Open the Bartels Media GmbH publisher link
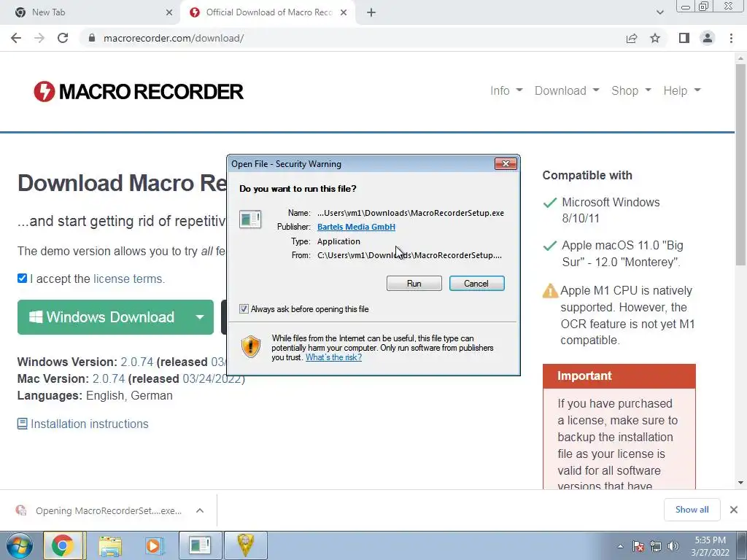The height and width of the screenshot is (560, 747). click(356, 227)
